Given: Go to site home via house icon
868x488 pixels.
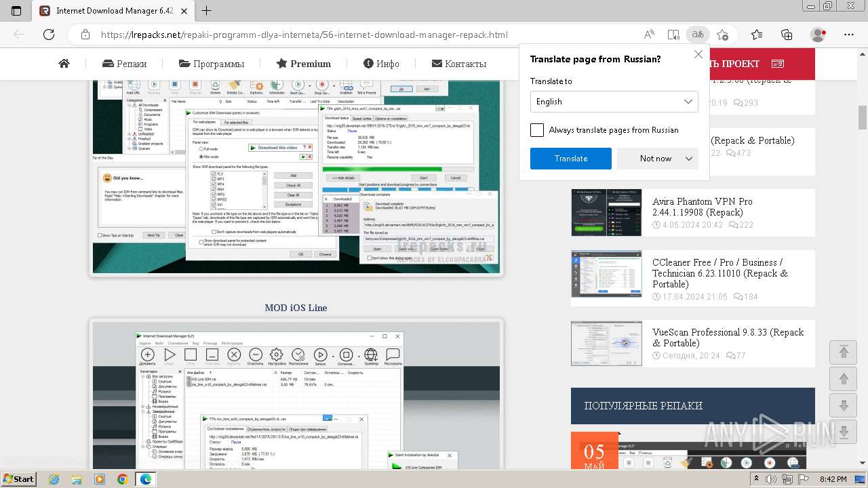Looking at the screenshot, I should click(64, 64).
